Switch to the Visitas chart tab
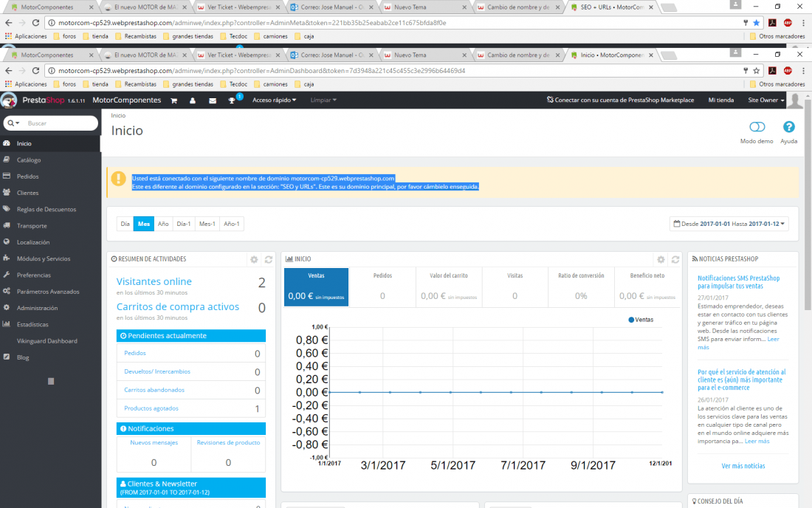Viewport: 812px width, 508px height. tap(515, 287)
